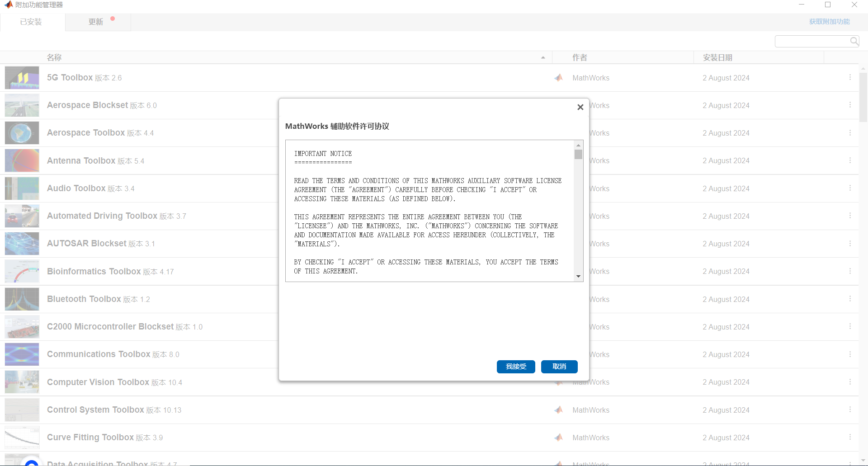Click MathWorks logo in Curve Fitting Toolbox row
The image size is (868, 466).
(x=559, y=438)
